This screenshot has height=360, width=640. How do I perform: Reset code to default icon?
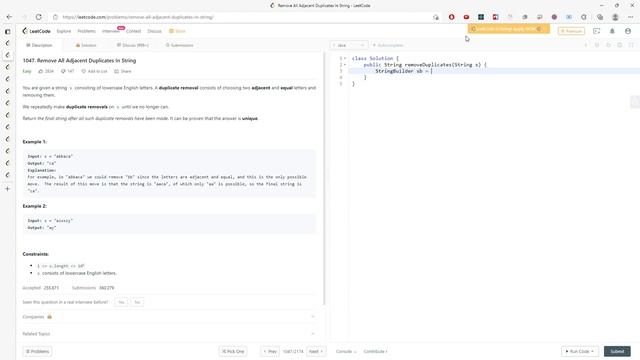[x=609, y=45]
